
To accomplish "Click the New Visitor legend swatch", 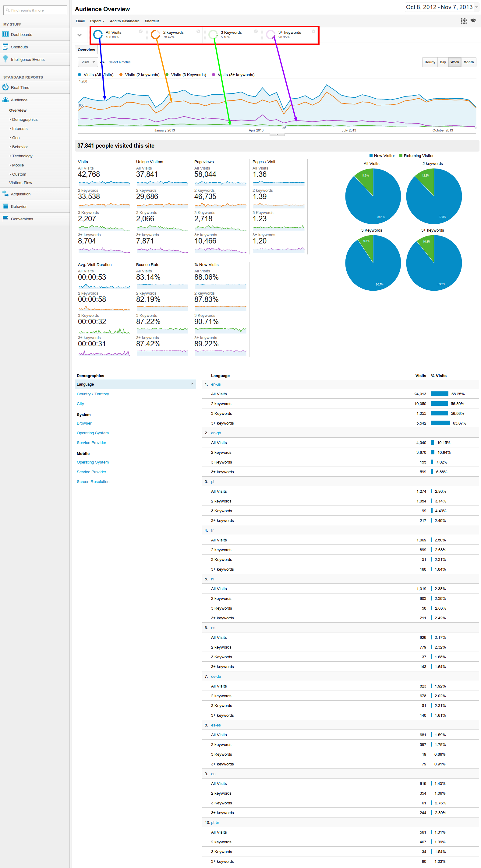I will pyautogui.click(x=371, y=156).
